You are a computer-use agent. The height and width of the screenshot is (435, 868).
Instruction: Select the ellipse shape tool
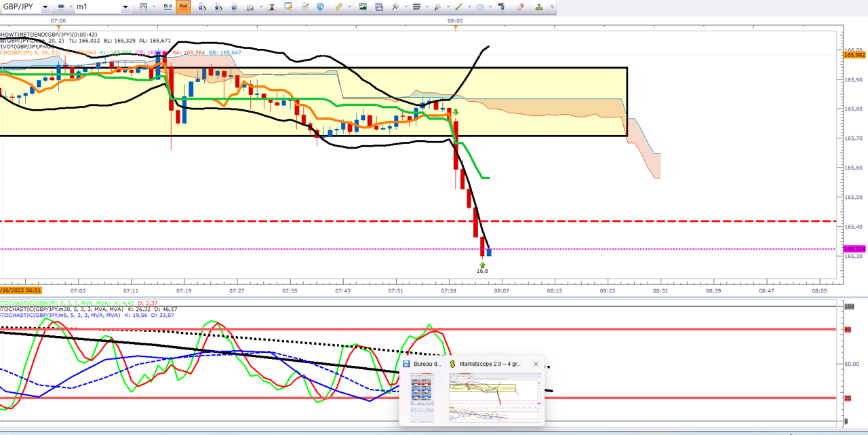coord(480,7)
